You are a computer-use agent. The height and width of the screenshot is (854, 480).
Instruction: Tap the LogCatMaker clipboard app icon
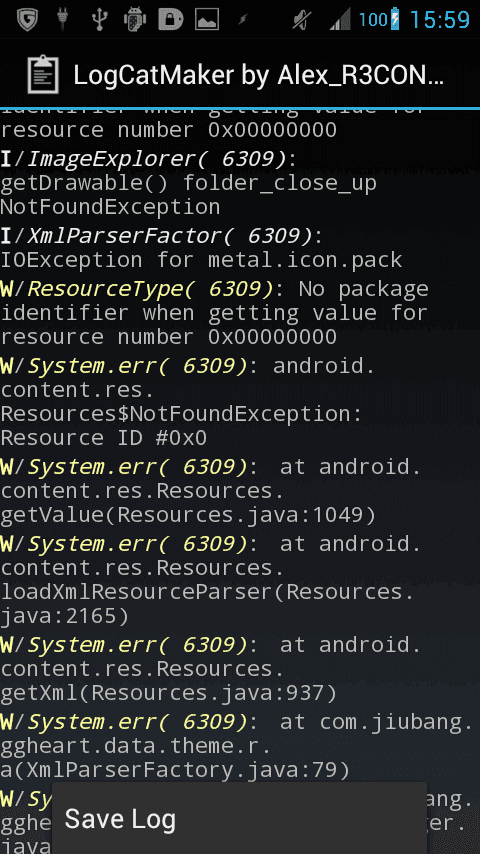[42, 75]
